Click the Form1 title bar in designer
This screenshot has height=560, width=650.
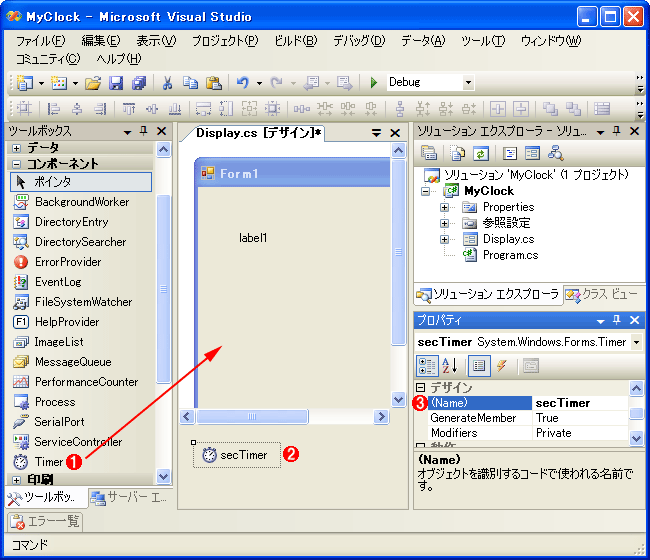coord(293,173)
